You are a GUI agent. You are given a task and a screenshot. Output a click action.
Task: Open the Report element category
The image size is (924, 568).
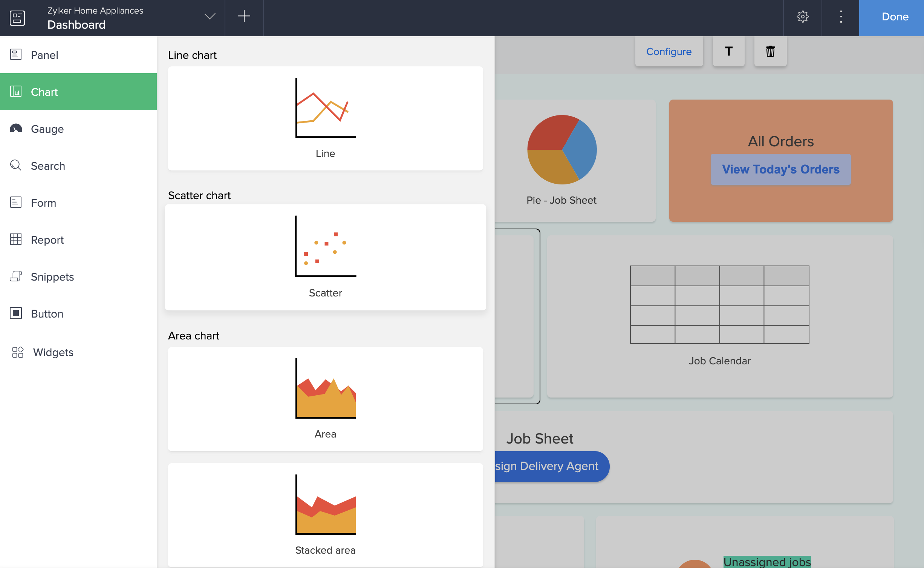click(47, 240)
